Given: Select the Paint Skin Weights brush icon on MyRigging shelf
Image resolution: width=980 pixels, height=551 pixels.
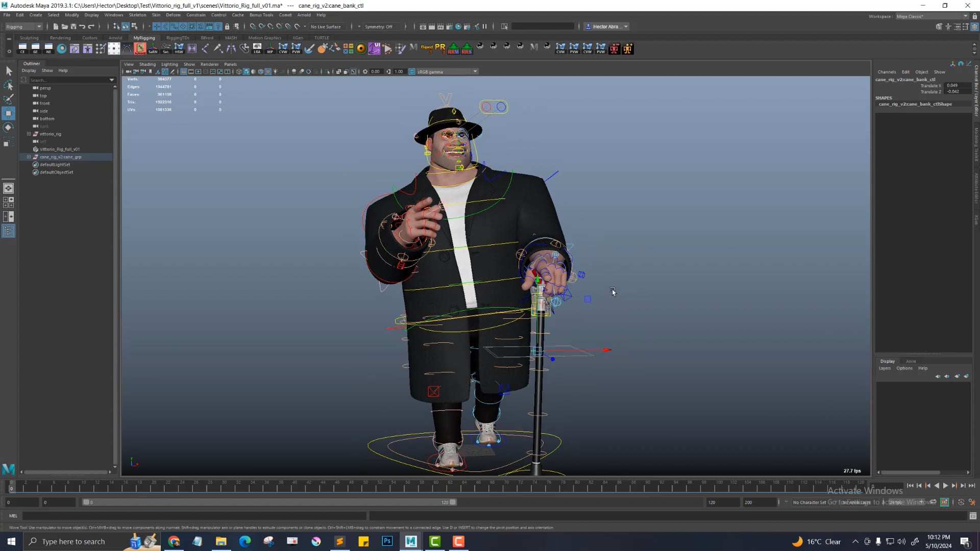Looking at the screenshot, I should click(309, 49).
